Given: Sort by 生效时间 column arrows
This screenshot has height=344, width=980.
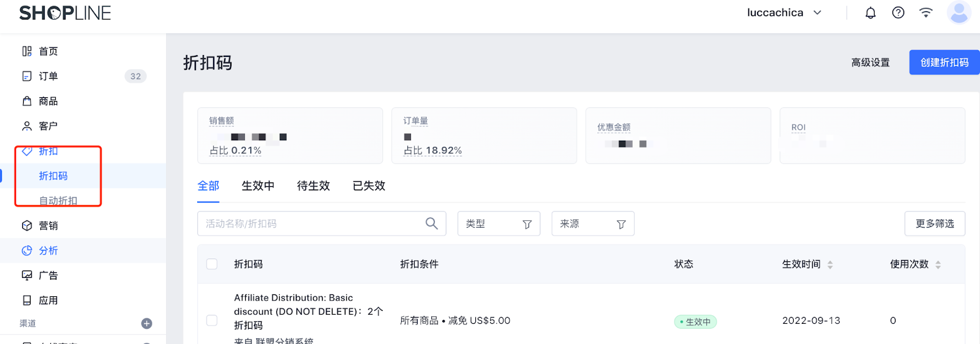Looking at the screenshot, I should (830, 264).
